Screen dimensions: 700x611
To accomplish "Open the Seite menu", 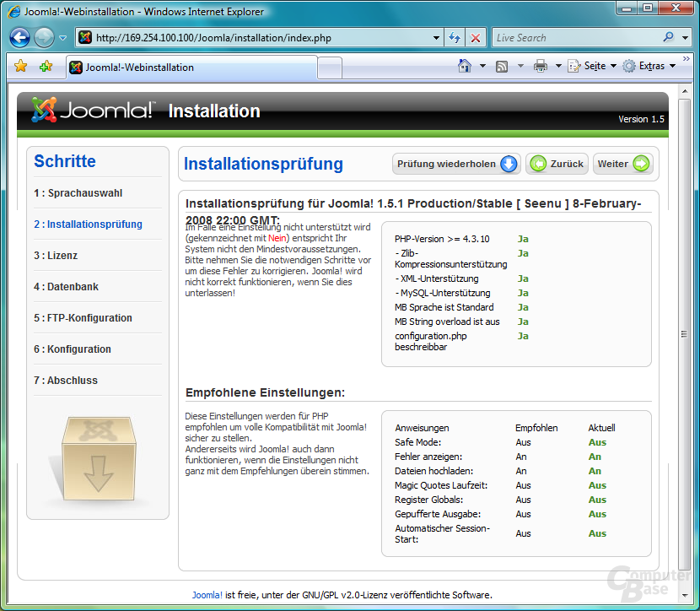I will point(592,66).
